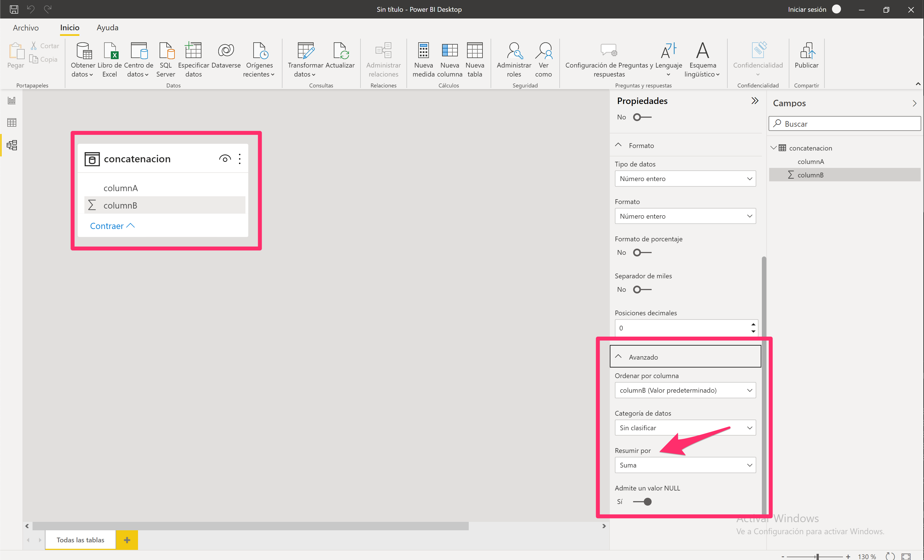Open Ordenar por columna dropdown

tap(685, 390)
